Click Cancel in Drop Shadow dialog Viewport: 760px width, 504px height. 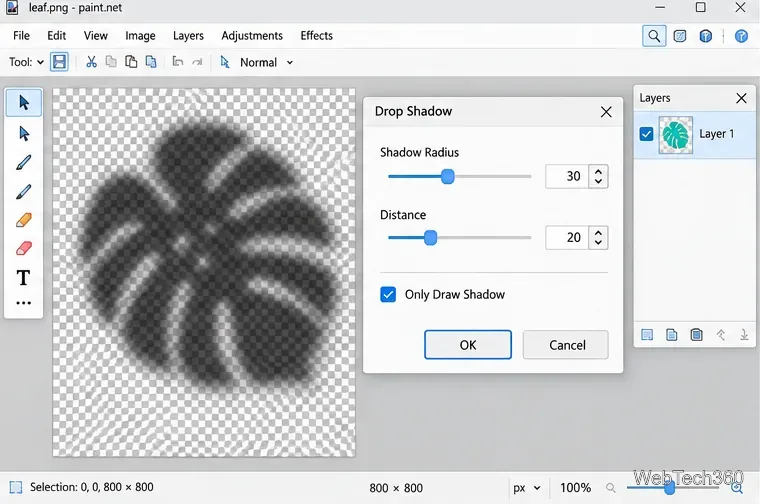pos(566,345)
